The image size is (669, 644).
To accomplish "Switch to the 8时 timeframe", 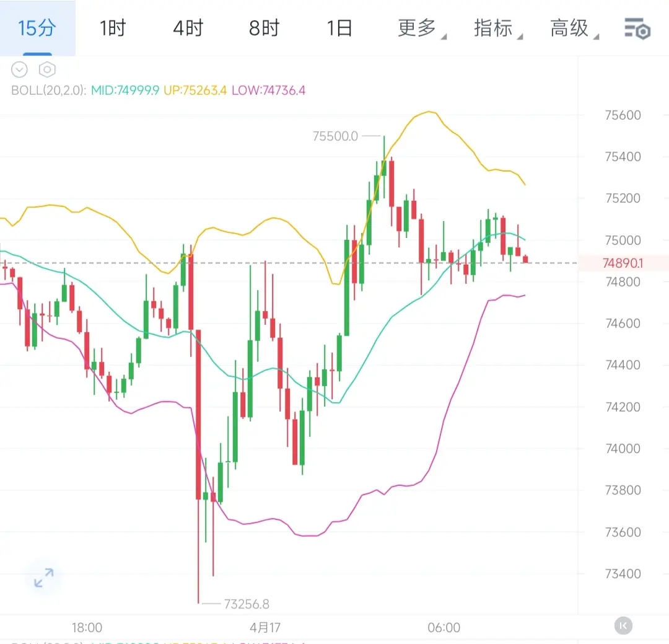I will coord(264,28).
